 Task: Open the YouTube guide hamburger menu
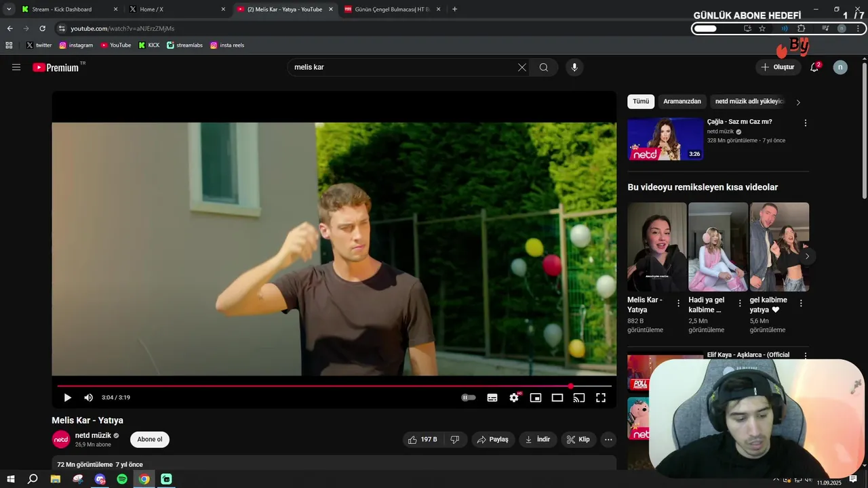[16, 67]
